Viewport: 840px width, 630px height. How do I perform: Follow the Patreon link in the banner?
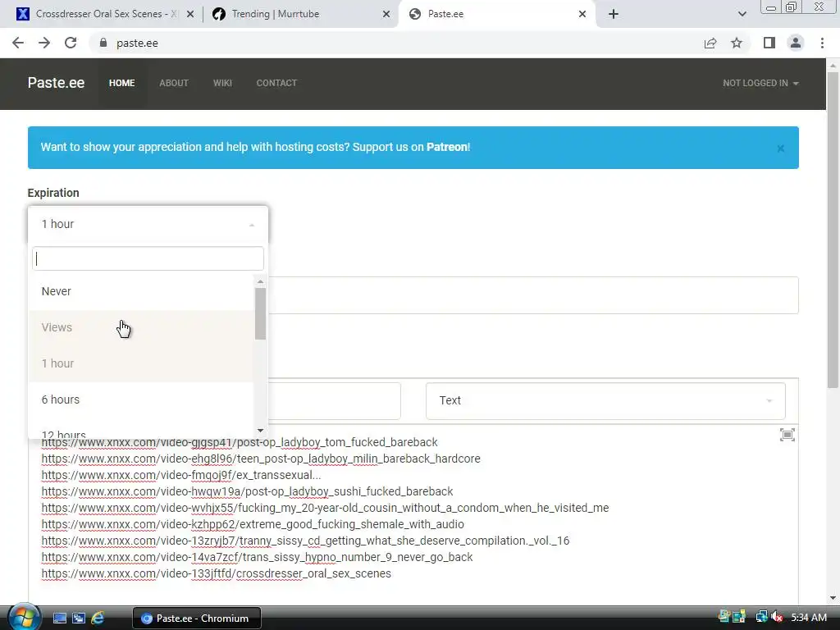coord(447,147)
